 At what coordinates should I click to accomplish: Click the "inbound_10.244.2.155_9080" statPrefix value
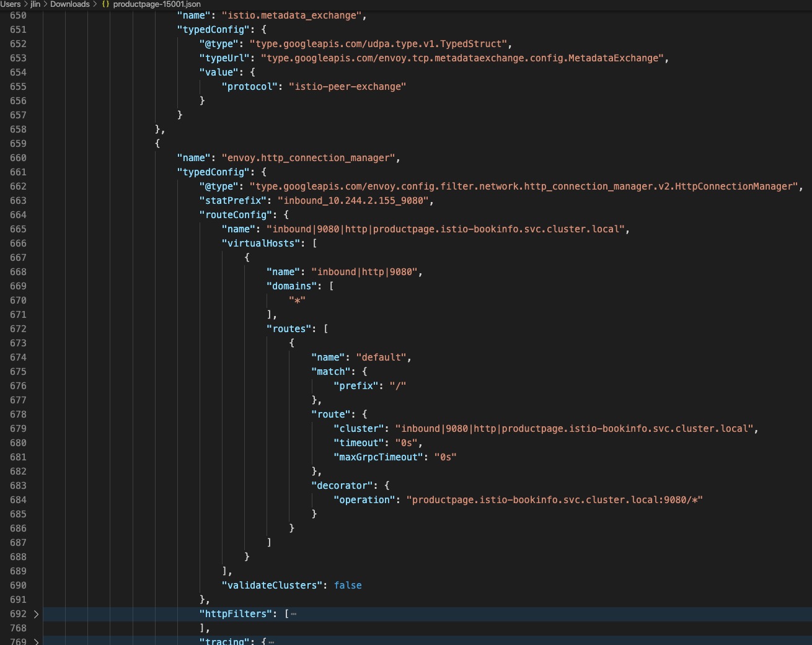pos(353,201)
